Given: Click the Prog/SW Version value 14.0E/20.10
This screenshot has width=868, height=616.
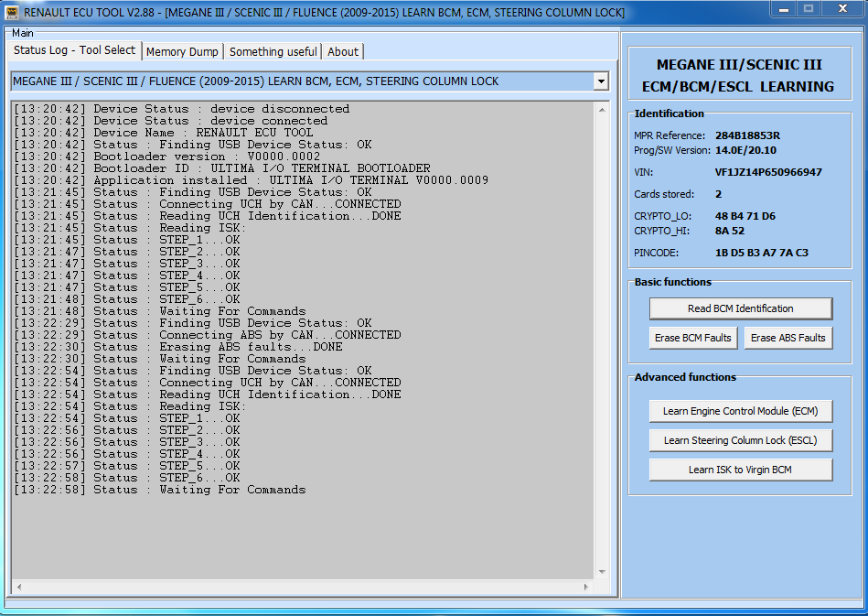Looking at the screenshot, I should point(745,150).
